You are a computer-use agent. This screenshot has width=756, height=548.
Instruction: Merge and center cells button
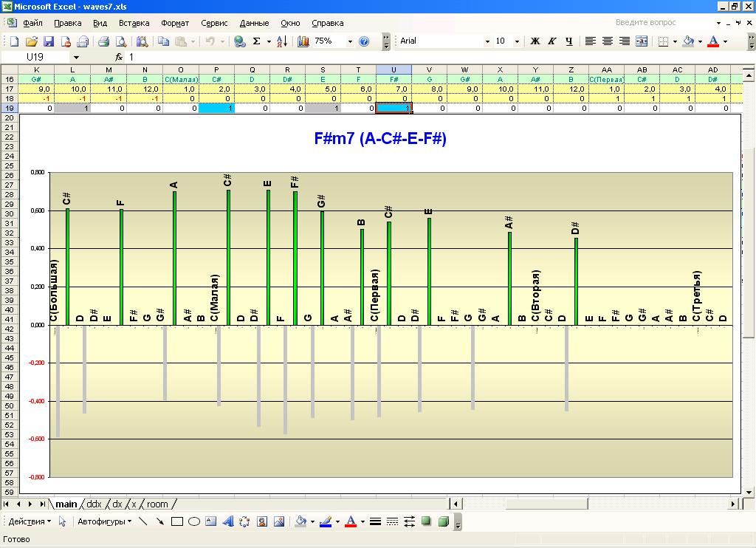(x=642, y=41)
